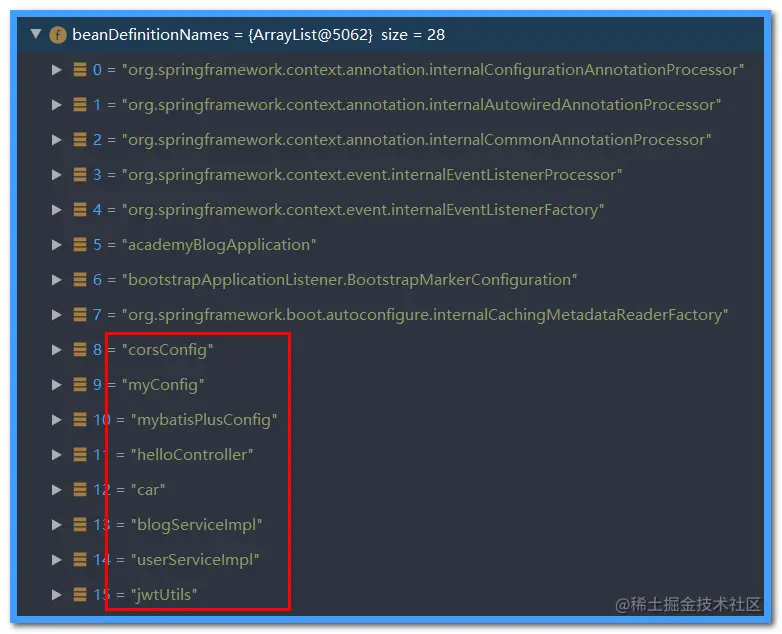Screen dimensions: 782x634
Task: Expand element 6 BootstrapMarkerConfiguration arrow
Action: (x=57, y=280)
